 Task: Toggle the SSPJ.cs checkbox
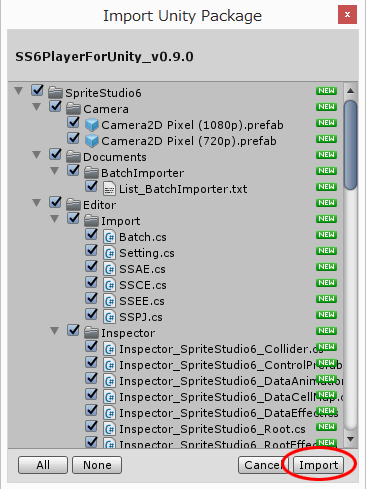click(91, 314)
